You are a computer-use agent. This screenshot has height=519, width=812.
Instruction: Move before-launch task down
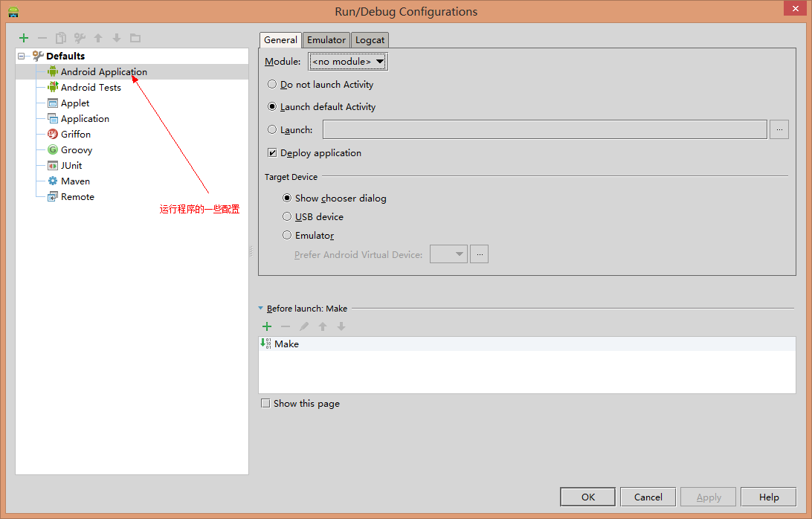(341, 326)
